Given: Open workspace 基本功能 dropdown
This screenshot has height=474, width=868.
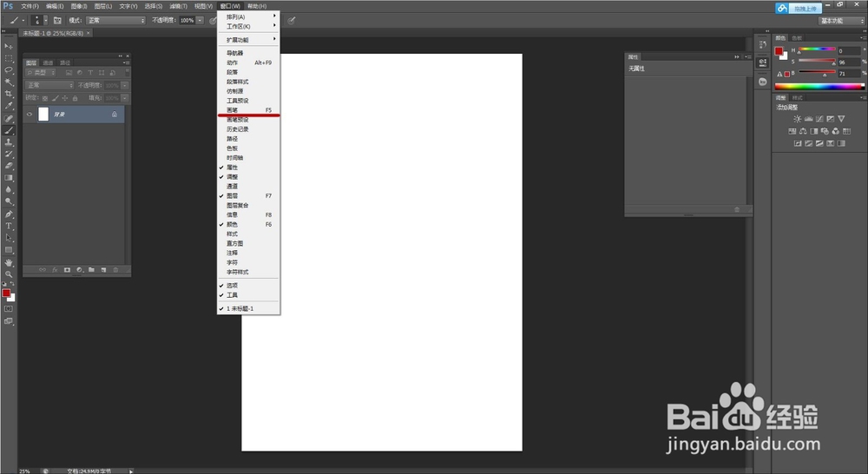Looking at the screenshot, I should pos(841,21).
